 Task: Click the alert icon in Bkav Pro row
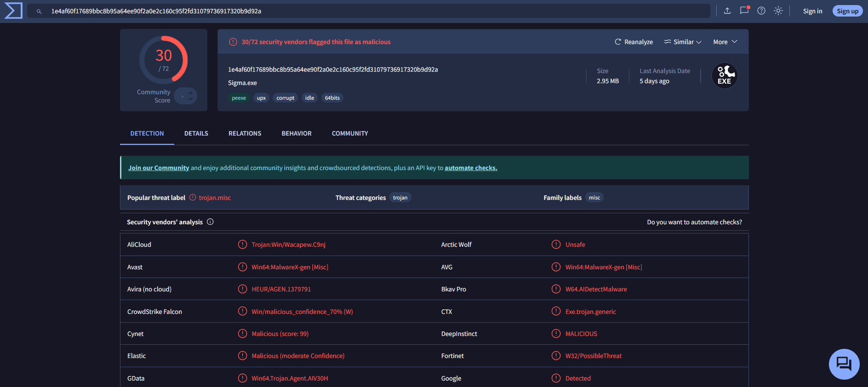coord(556,289)
